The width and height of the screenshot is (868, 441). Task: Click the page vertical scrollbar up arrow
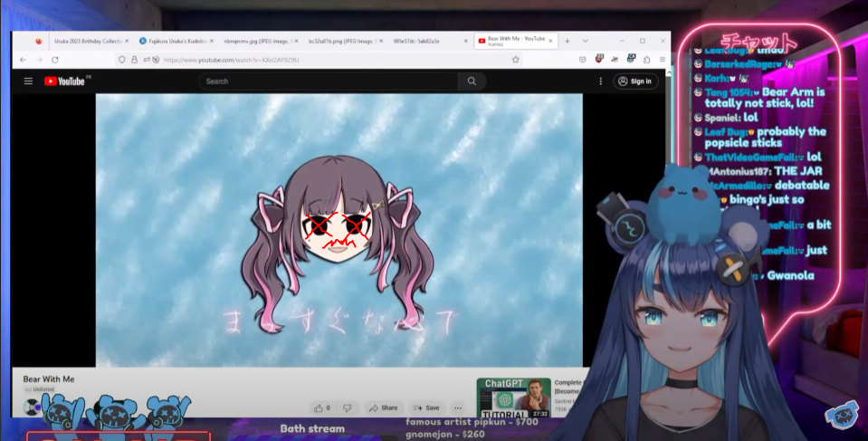tap(668, 72)
